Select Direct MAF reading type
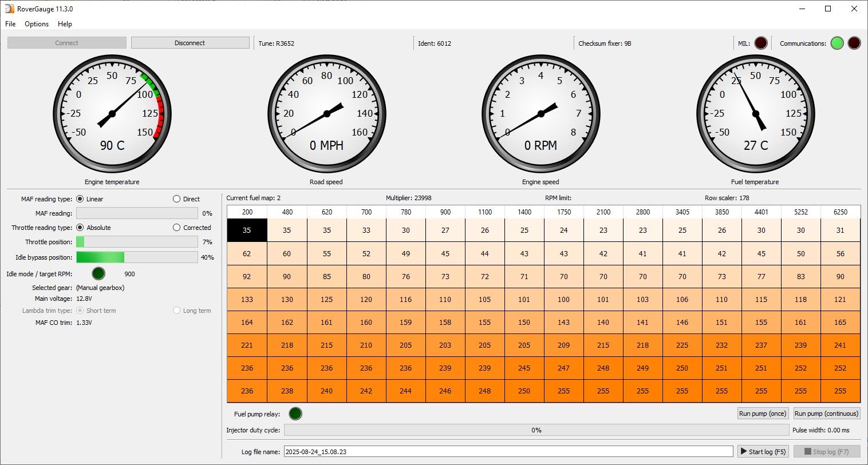Screen dimensions: 868x465 tap(177, 199)
